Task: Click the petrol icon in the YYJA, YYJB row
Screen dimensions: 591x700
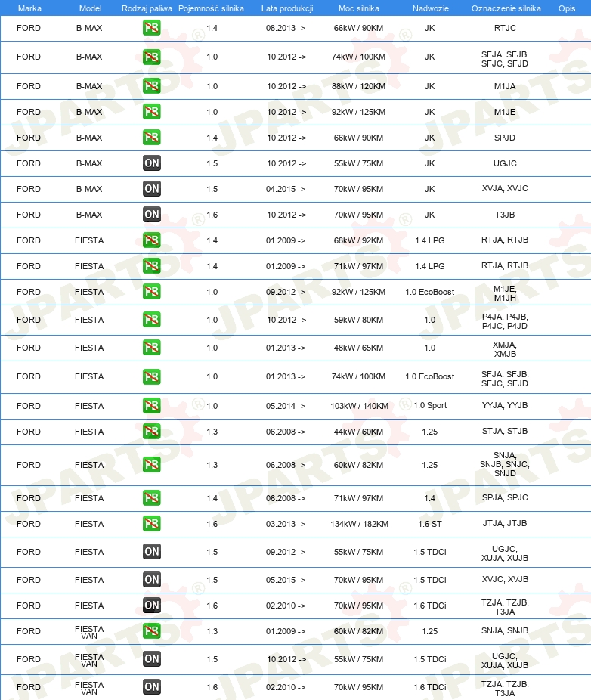Action: tap(152, 406)
